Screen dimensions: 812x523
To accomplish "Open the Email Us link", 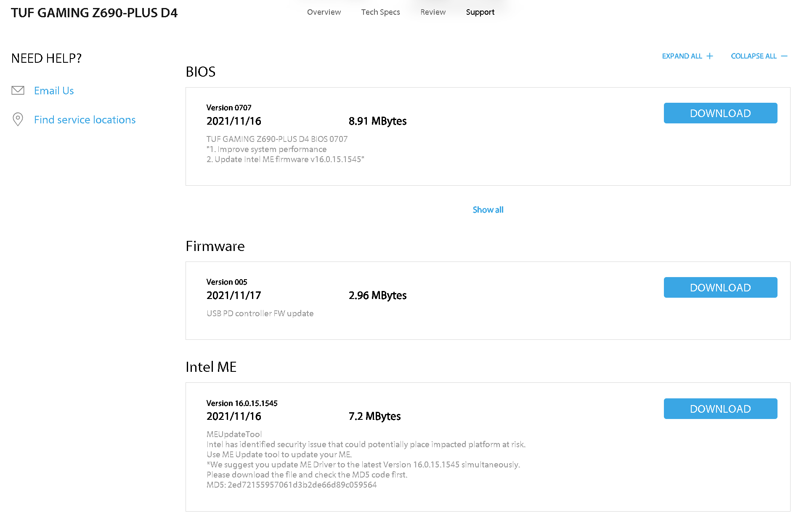I will [54, 91].
